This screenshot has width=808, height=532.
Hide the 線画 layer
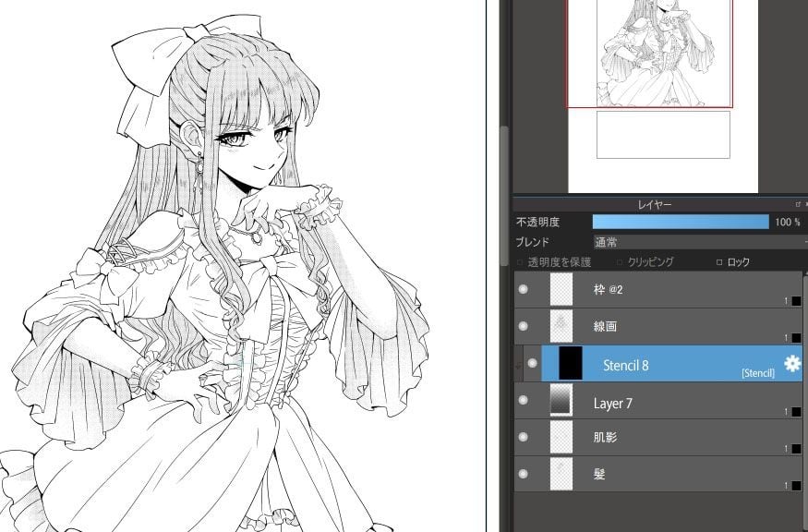(x=523, y=326)
